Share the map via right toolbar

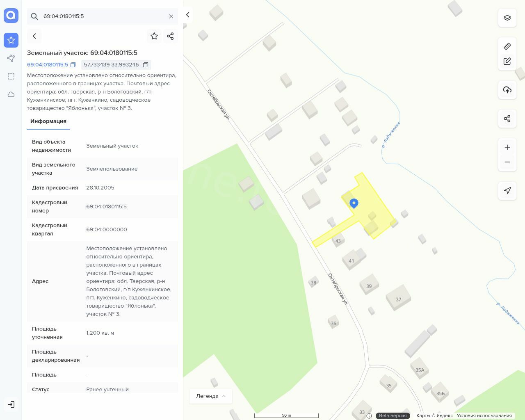coord(507,119)
